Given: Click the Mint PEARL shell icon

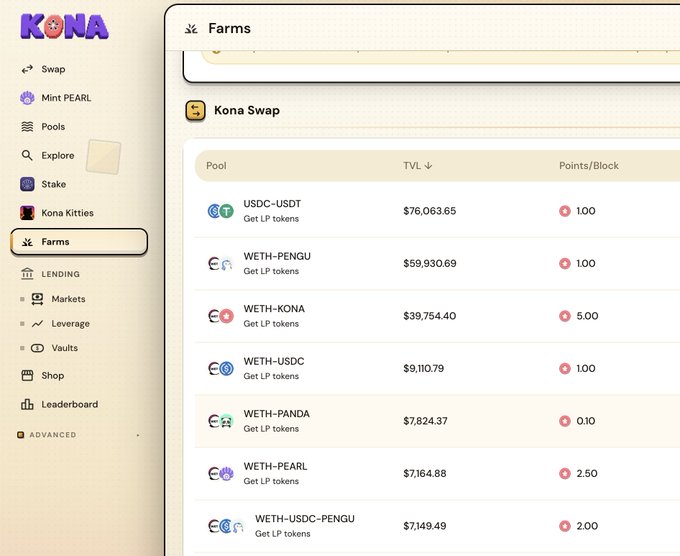Looking at the screenshot, I should pos(27,98).
